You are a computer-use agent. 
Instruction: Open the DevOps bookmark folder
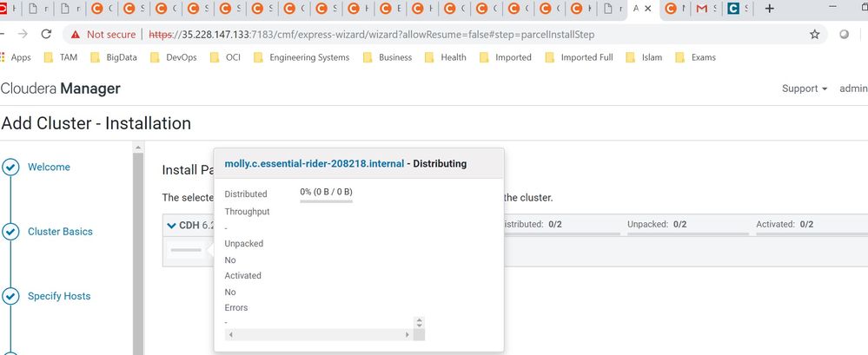(174, 57)
